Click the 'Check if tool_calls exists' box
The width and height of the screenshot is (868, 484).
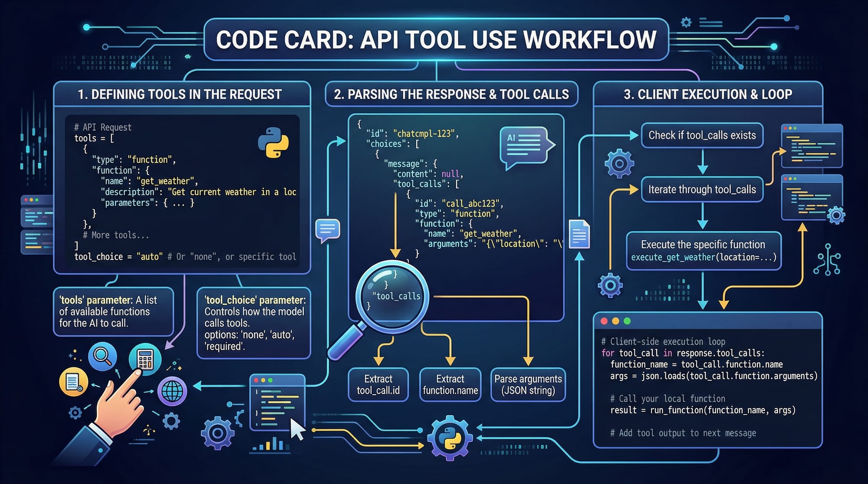point(702,135)
